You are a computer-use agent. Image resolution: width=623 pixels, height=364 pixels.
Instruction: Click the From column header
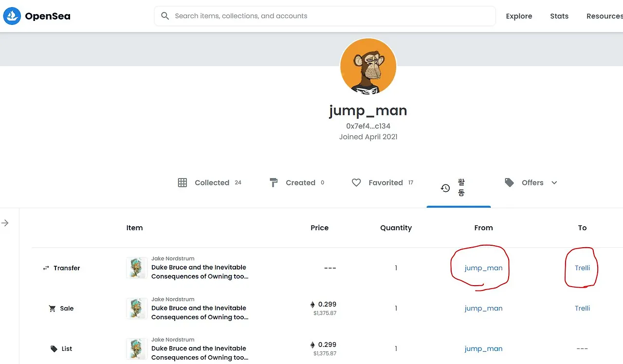point(483,228)
